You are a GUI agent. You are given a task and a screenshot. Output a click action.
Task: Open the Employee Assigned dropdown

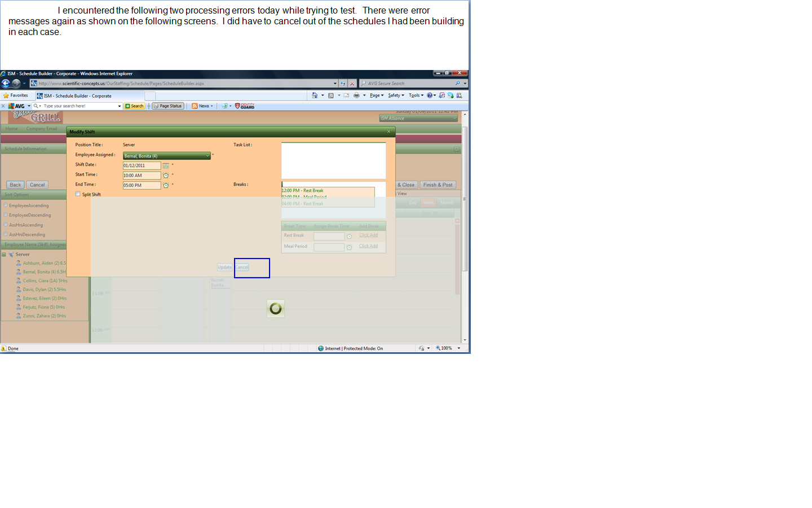coord(167,156)
